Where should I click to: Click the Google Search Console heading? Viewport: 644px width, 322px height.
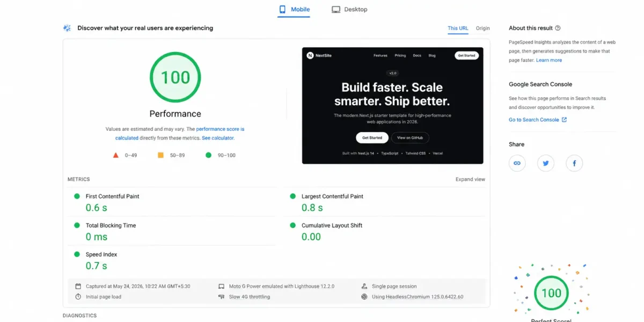click(x=540, y=84)
